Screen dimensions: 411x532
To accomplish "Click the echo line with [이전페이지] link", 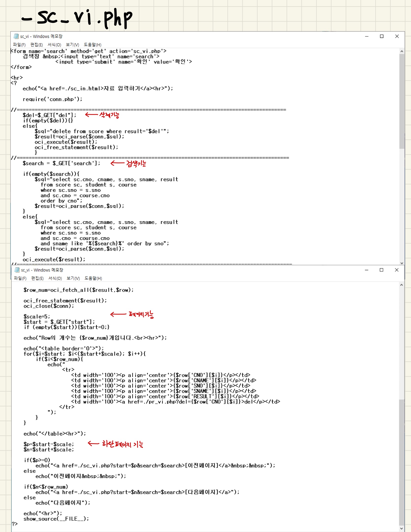I will 155,465.
